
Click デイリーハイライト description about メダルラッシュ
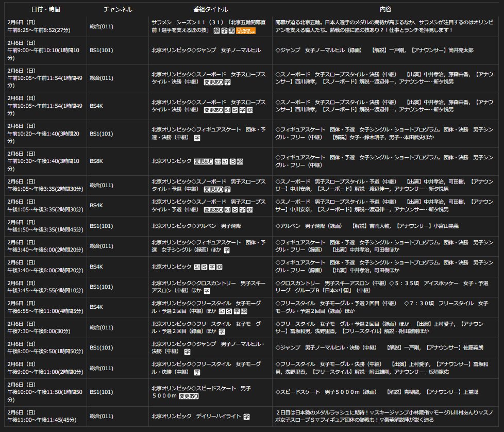(384, 416)
